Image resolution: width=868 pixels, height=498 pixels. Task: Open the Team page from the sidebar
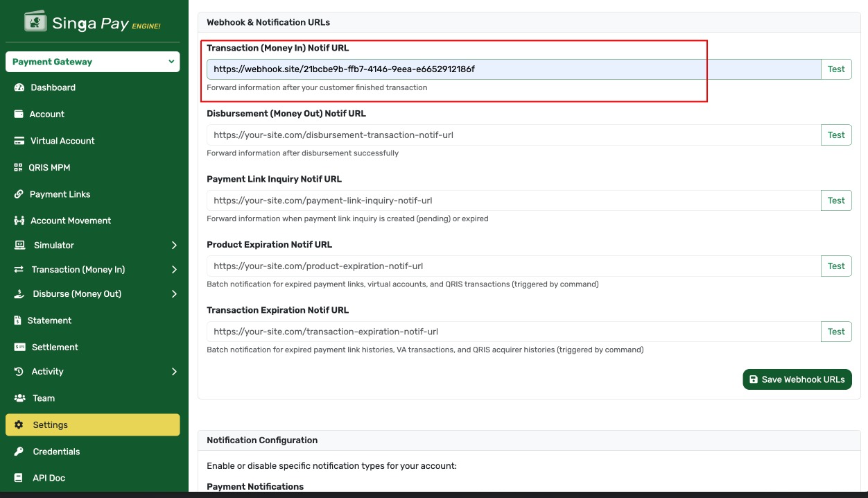43,397
